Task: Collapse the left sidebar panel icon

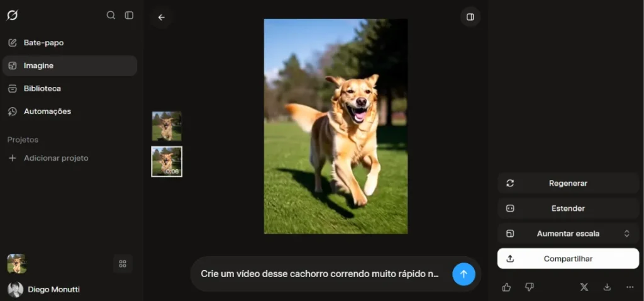Action: (x=129, y=15)
